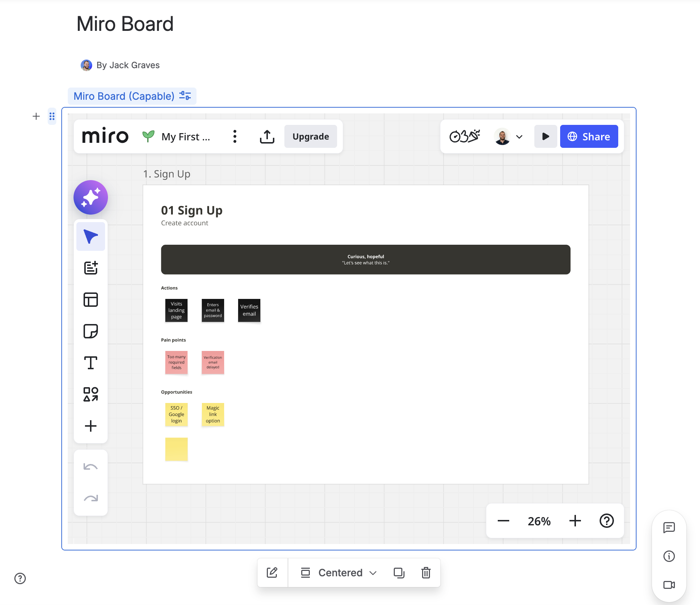This screenshot has height=605, width=700.
Task: Open board options three-dot menu
Action: point(235,136)
